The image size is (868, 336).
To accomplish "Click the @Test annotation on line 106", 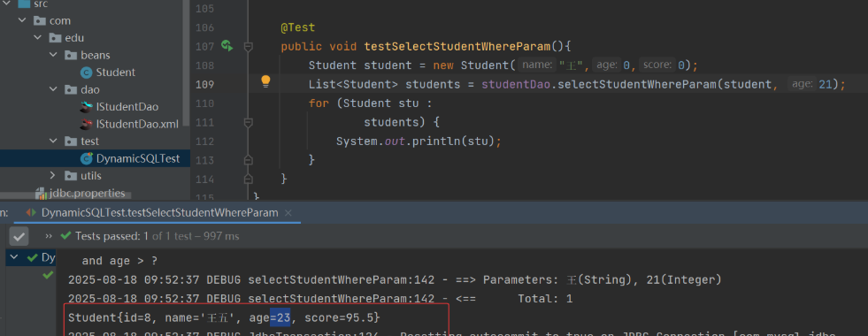I will pos(298,27).
